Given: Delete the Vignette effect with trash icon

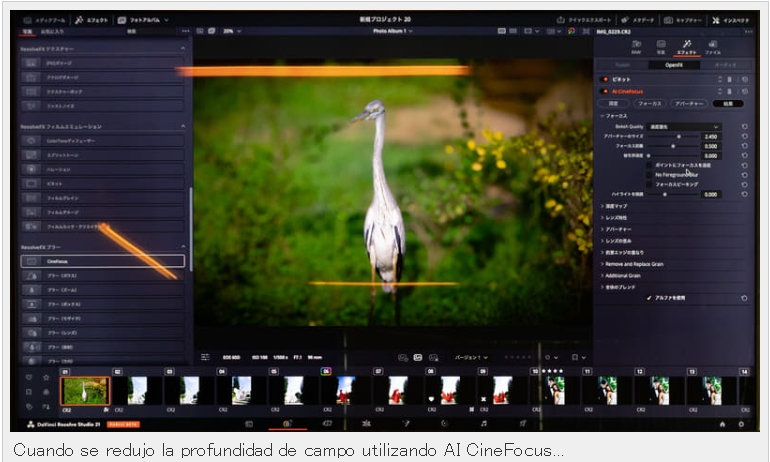Looking at the screenshot, I should pos(730,79).
